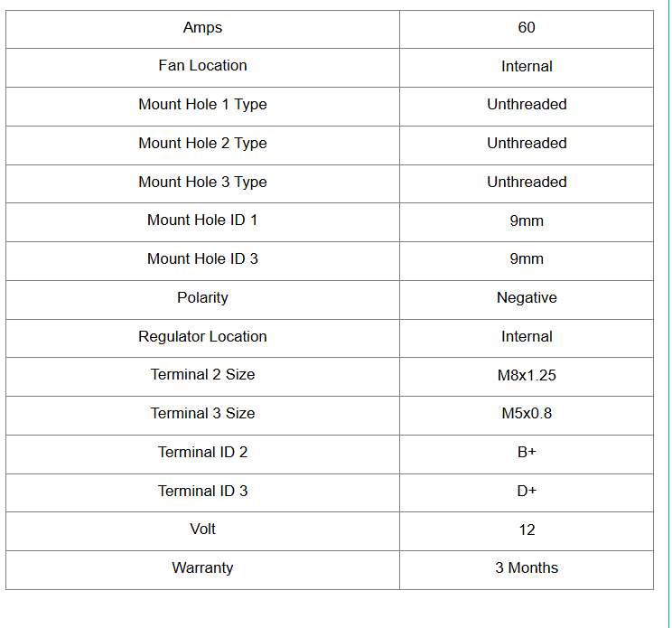672x628 pixels.
Task: Select the 3 Months warranty value
Action: click(x=527, y=568)
